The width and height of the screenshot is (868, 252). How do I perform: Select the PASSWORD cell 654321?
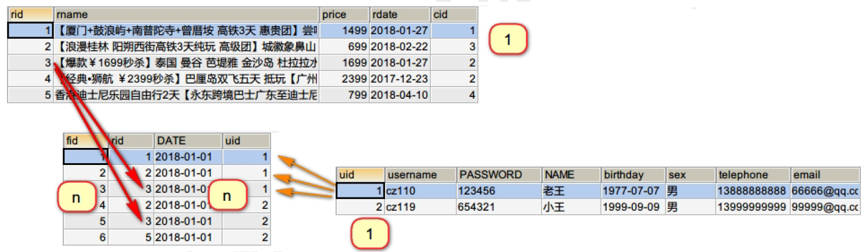tap(499, 206)
